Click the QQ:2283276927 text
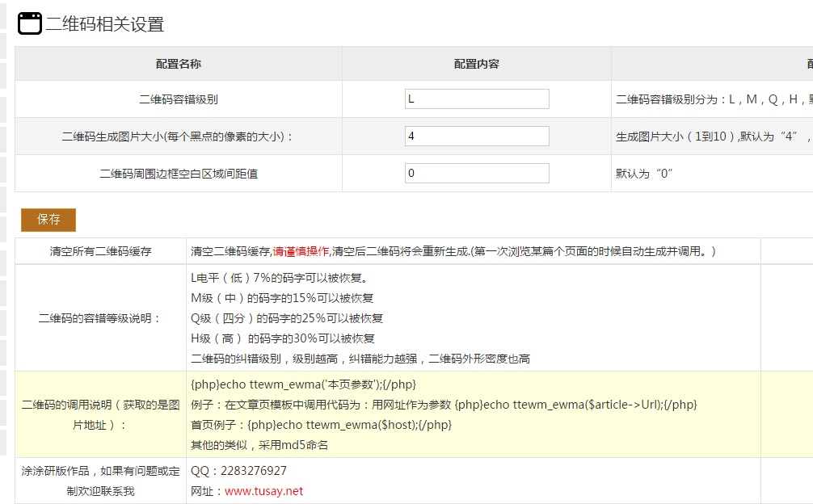Viewport: 813px width, 504px height. (238, 471)
